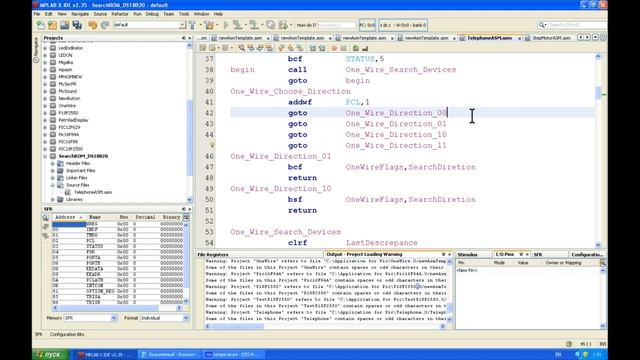The image size is (640, 360).
Task: Click the Hold in Reset icon
Action: (270, 25)
